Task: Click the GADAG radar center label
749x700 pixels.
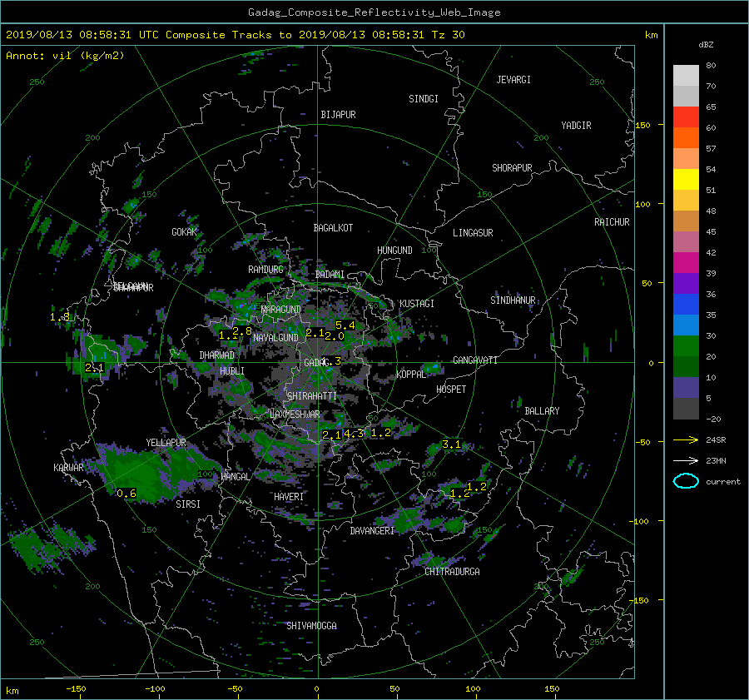Action: [x=315, y=363]
